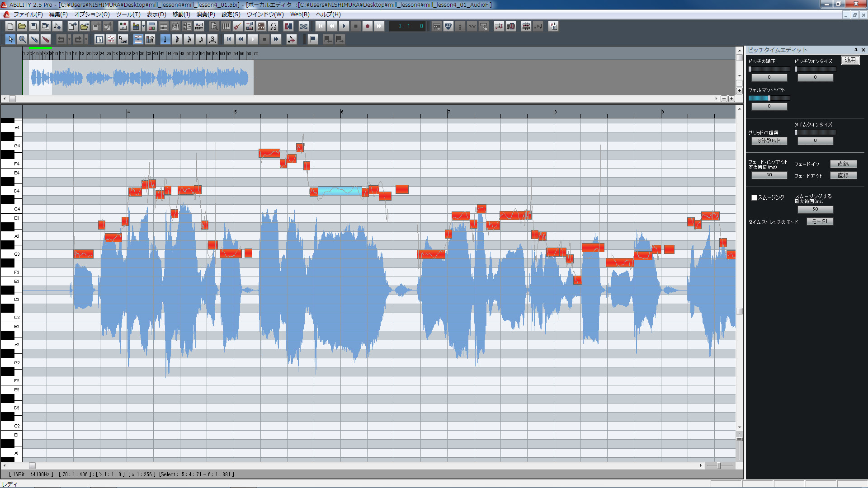Jump to previous marker flag icon

tap(328, 39)
